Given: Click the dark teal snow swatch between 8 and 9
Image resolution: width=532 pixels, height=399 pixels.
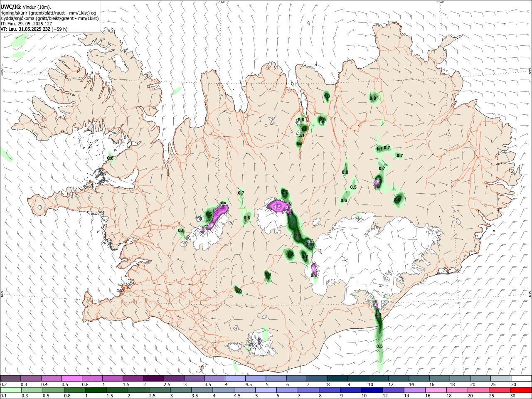Looking at the screenshot, I should (x=337, y=378).
